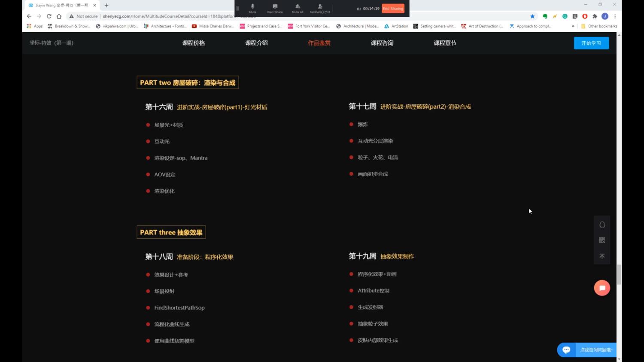This screenshot has width=644, height=362.
Task: Open the 课程价格 nav tab
Action: (194, 43)
